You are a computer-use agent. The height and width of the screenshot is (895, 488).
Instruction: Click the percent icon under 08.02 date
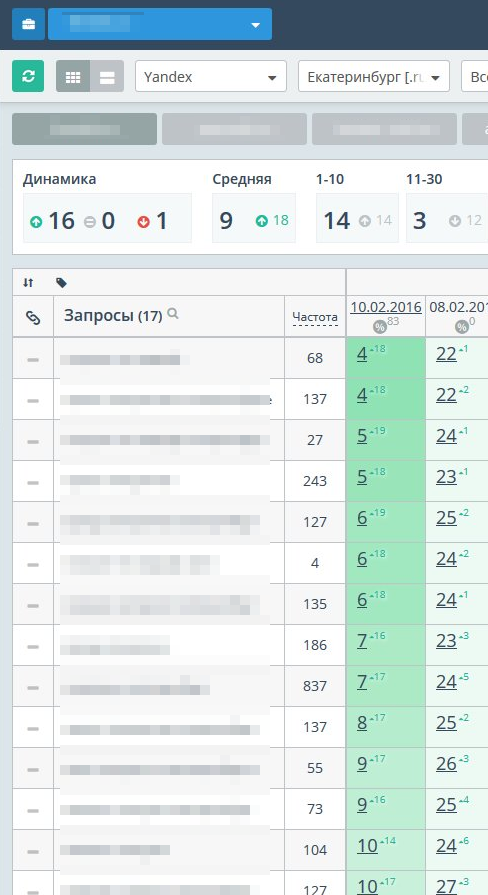(x=462, y=326)
